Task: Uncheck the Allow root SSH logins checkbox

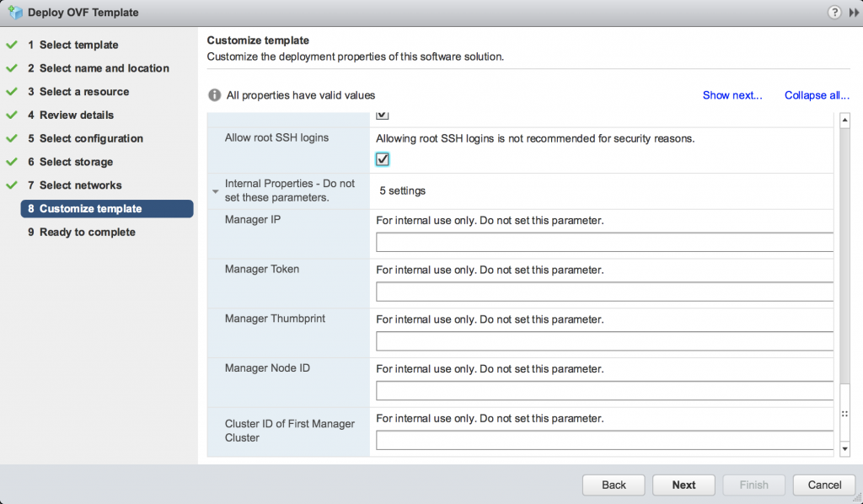Action: [x=382, y=159]
